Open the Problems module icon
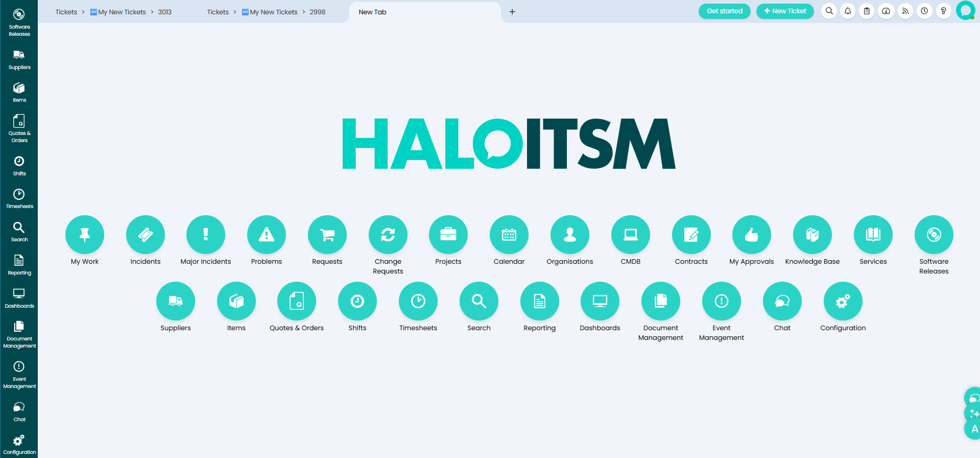 pyautogui.click(x=267, y=235)
